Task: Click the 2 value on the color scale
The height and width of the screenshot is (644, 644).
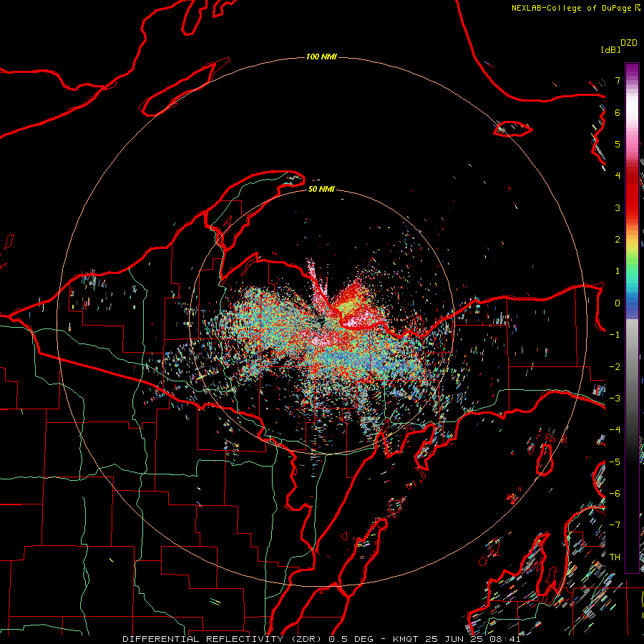Action: (x=618, y=240)
